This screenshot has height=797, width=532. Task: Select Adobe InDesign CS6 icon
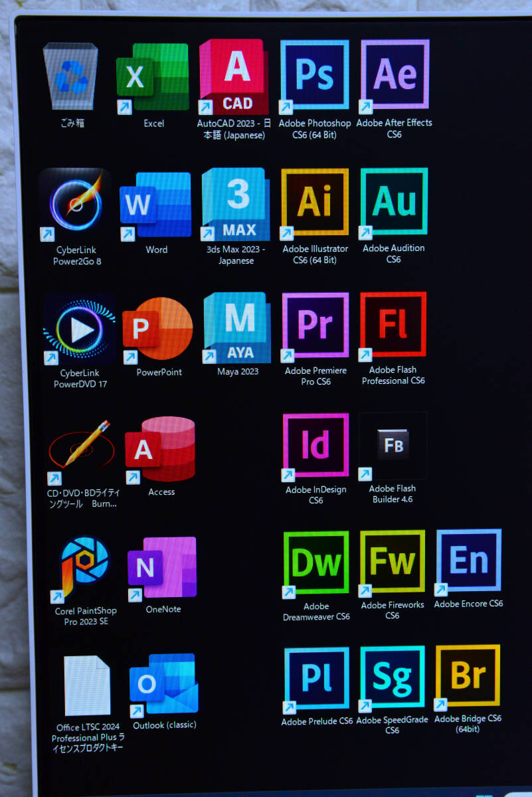click(315, 447)
